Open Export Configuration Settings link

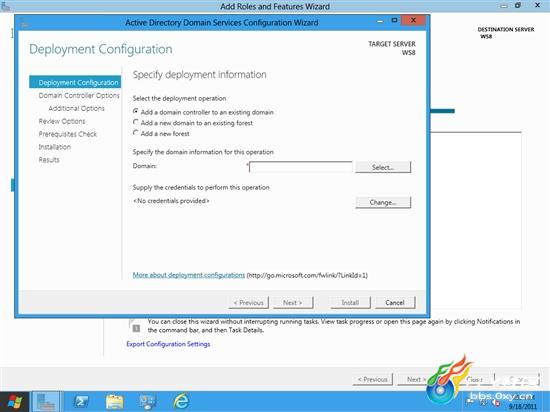[x=168, y=344]
